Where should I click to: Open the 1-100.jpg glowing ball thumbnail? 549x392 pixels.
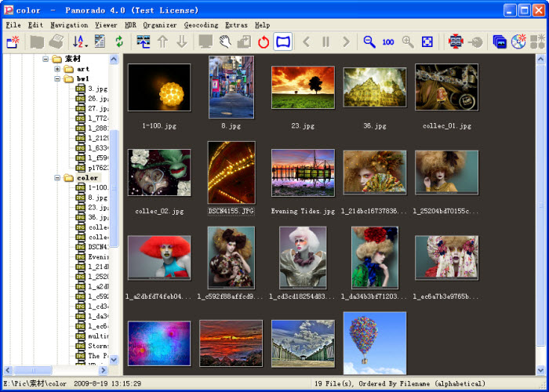click(159, 88)
